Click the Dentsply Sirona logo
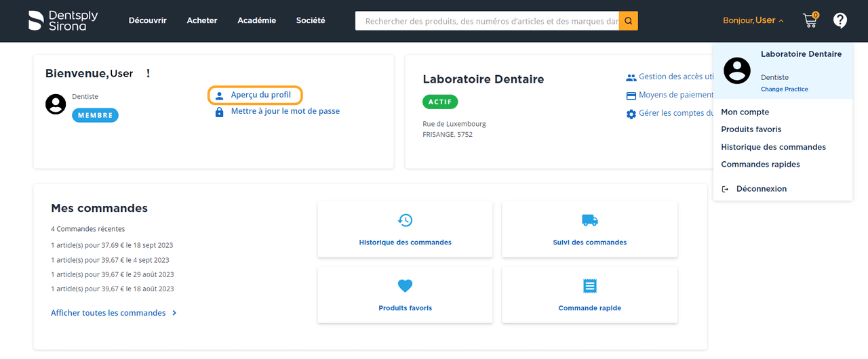The image size is (868, 359). click(63, 20)
